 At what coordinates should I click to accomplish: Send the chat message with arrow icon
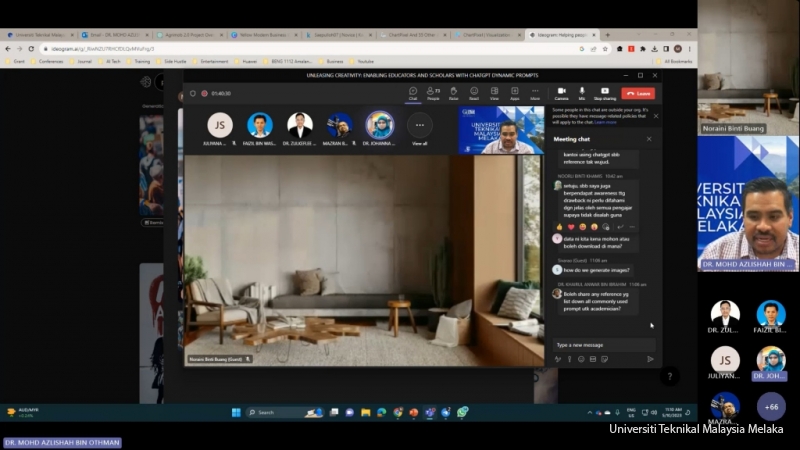[650, 359]
